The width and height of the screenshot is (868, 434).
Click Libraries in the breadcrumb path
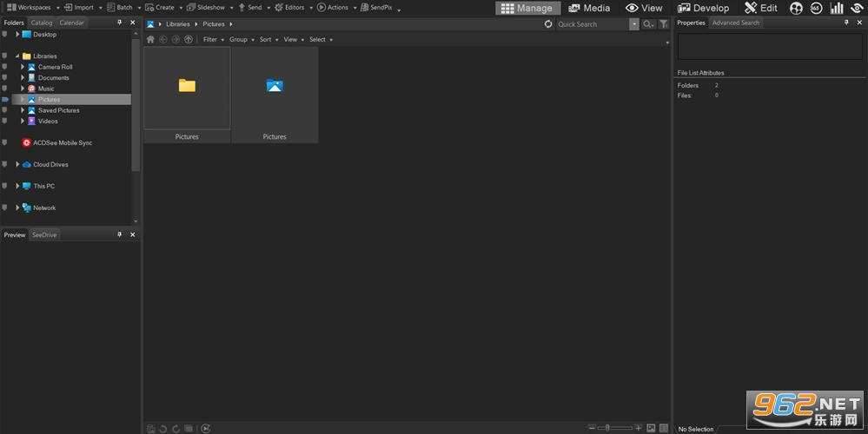178,23
